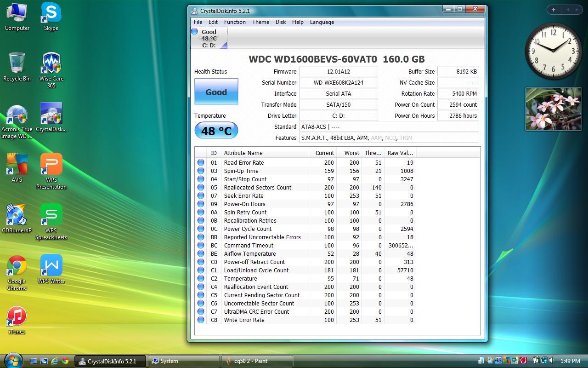Switch to cq50 2 - Paint taskbar button
Viewport: 588px width, 368px height.
click(x=257, y=361)
